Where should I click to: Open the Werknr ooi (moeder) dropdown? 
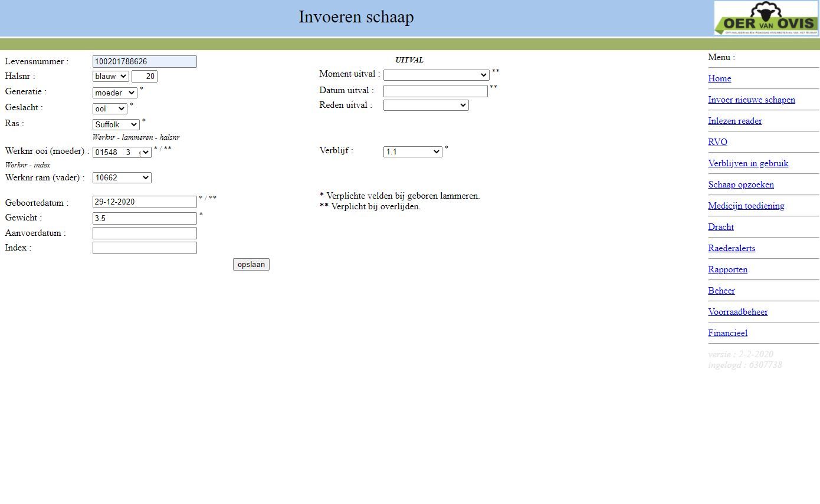click(x=122, y=153)
